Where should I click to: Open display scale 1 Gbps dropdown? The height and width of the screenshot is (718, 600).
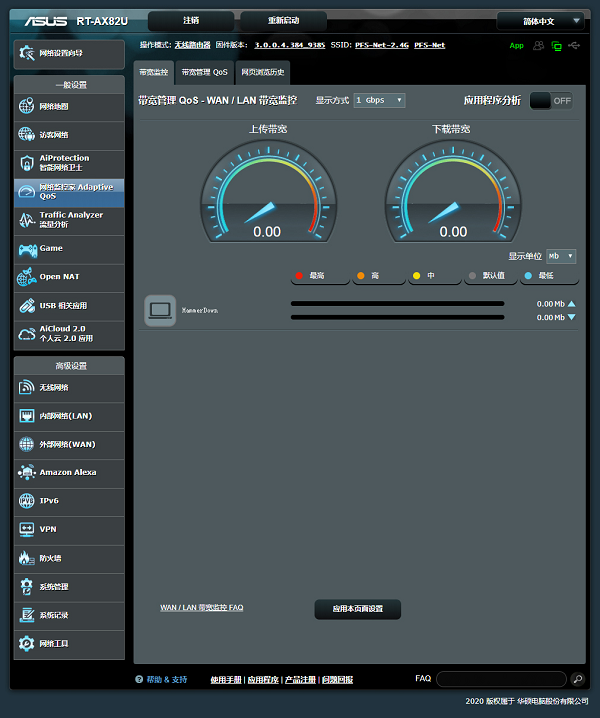(379, 100)
